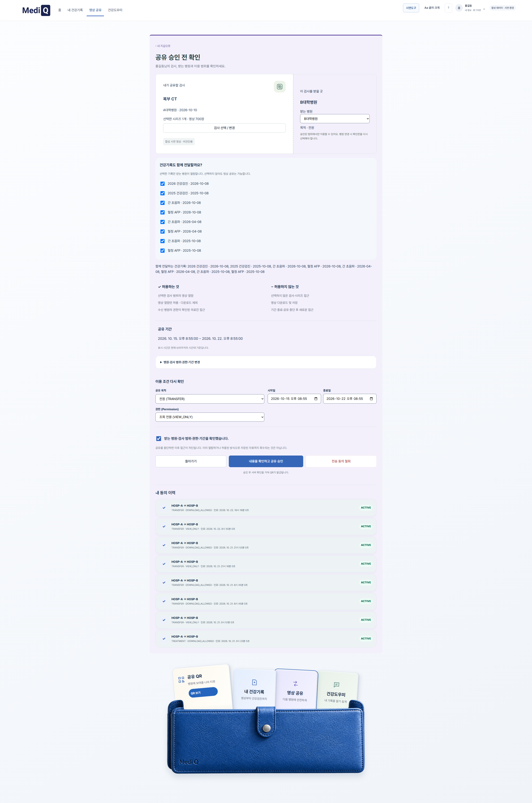Click the document-plus icon on 내 건강기록 card
Image resolution: width=532 pixels, height=803 pixels.
point(254,682)
